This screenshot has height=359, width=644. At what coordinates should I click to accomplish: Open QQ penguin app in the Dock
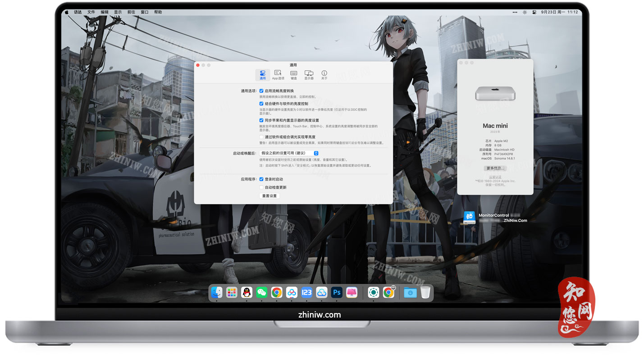coord(247,292)
